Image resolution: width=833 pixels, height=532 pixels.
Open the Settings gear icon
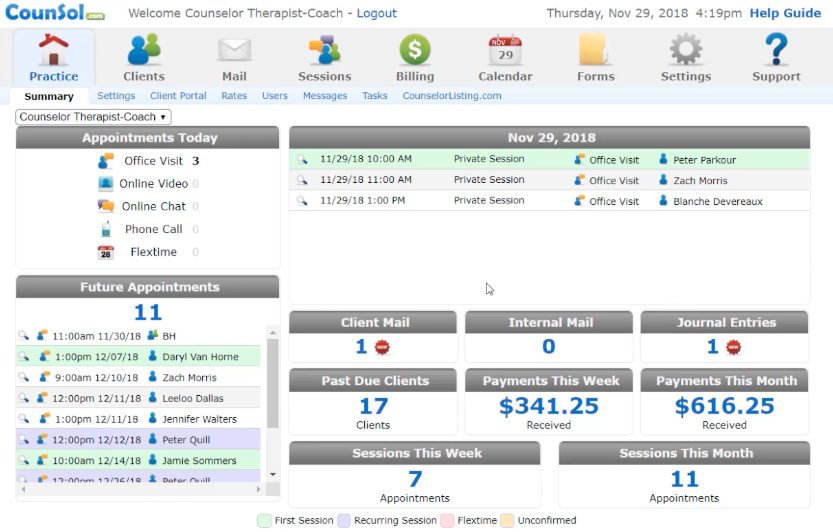[685, 50]
